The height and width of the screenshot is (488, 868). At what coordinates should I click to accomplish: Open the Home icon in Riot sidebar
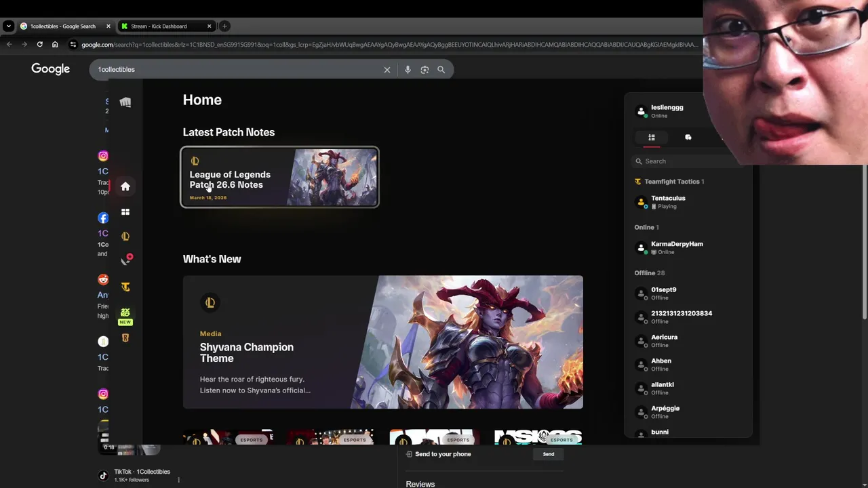125,186
